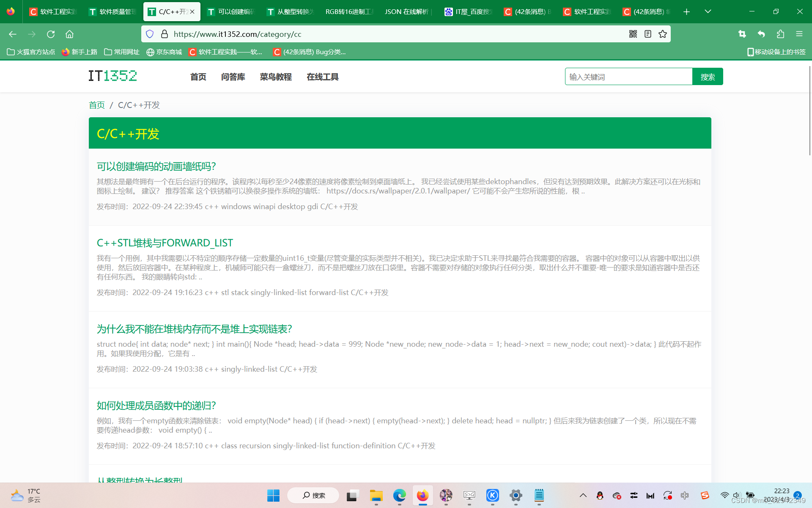This screenshot has height=508, width=812.
Task: Open article C++STL堆栈与FORWARD_LIST
Action: [x=165, y=243]
